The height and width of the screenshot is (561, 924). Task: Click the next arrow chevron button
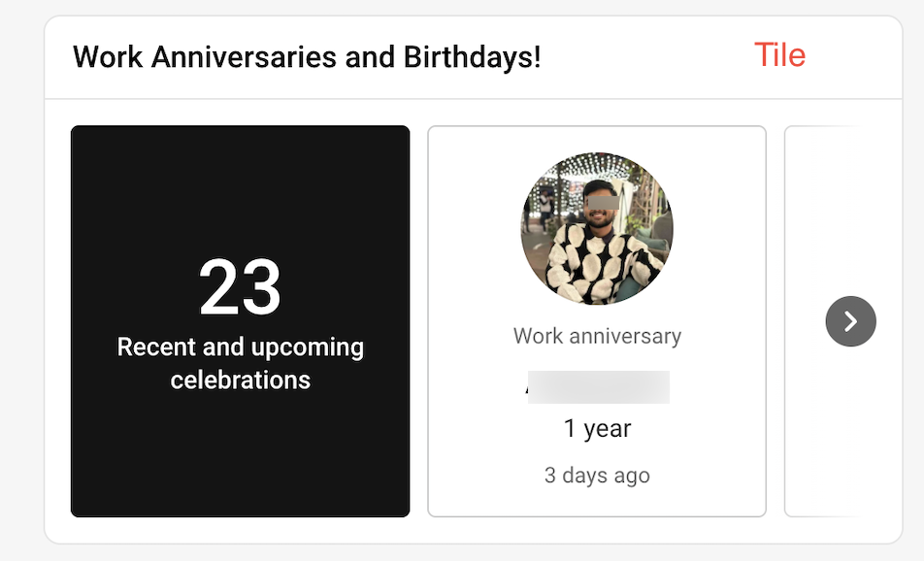pos(850,321)
